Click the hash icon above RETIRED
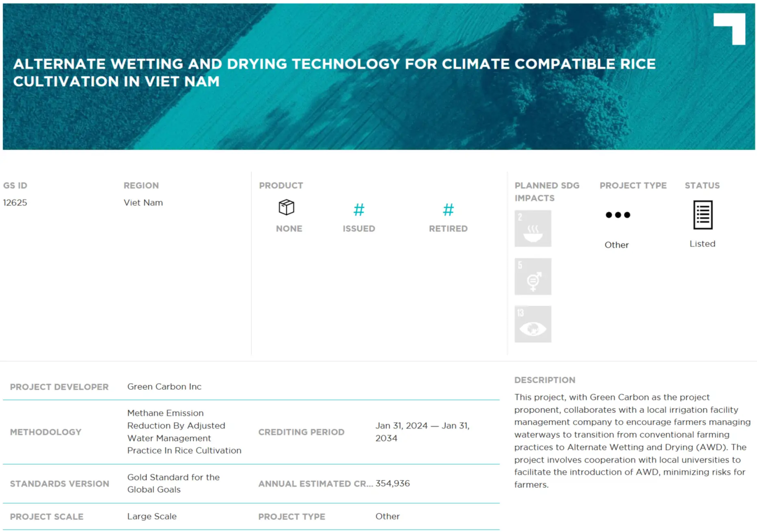This screenshot has height=532, width=757. coord(448,210)
